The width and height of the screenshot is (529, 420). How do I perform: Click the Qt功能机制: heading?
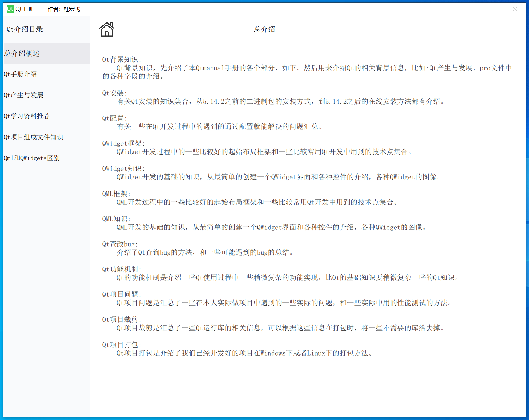[122, 269]
